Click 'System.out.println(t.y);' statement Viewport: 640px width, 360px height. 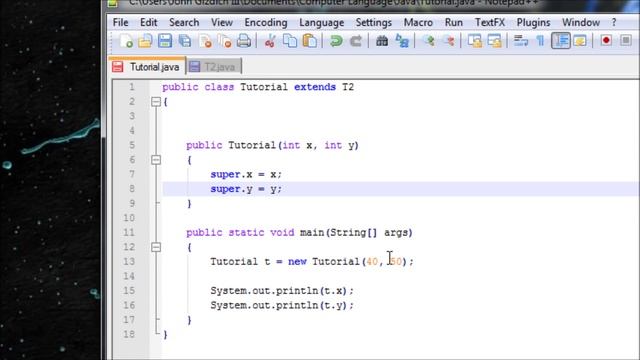point(282,305)
